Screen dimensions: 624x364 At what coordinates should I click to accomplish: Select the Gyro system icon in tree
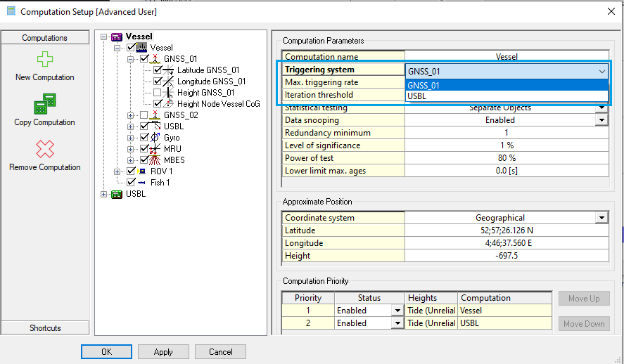point(155,138)
